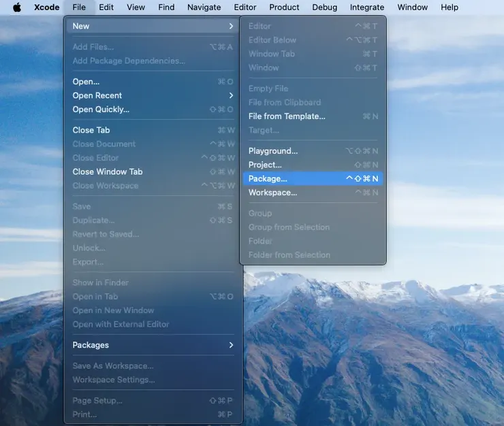Open the Debug menu
Screen dimensions: 504x426
pyautogui.click(x=325, y=7)
